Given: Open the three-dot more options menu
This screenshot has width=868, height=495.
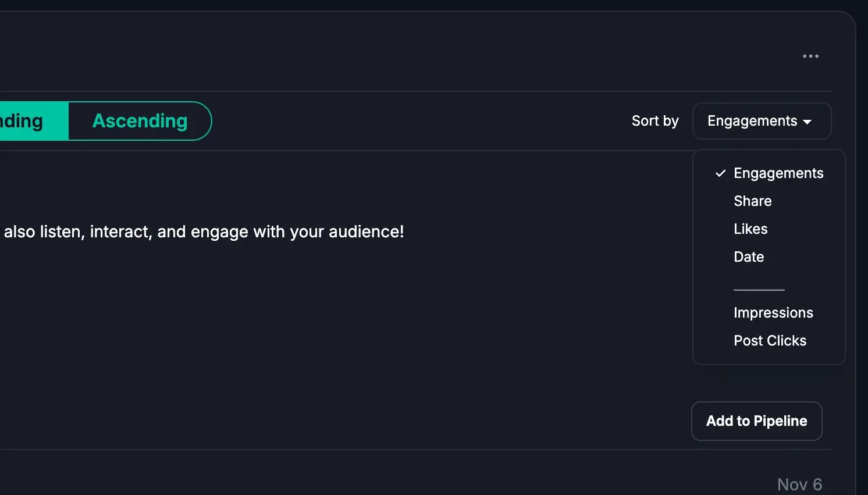Looking at the screenshot, I should 810,56.
